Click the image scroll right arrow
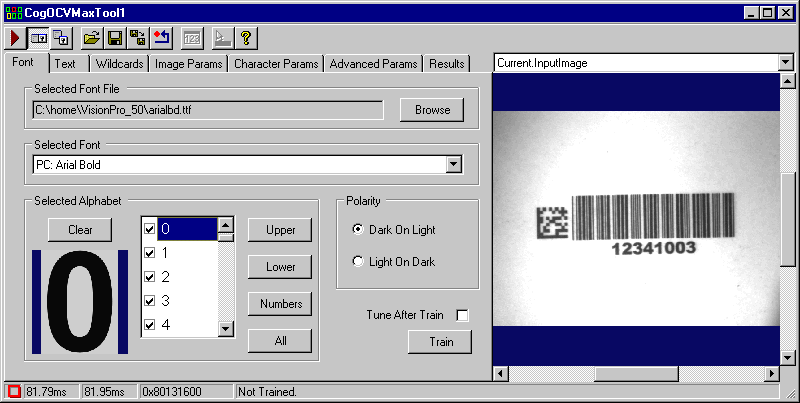This screenshot has width=800, height=403. [x=772, y=373]
